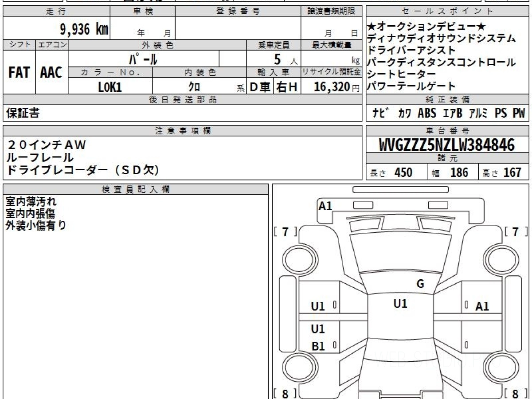The height and width of the screenshot is (399, 532).
Task: Select the 登録番号 header
Action: [238, 12]
